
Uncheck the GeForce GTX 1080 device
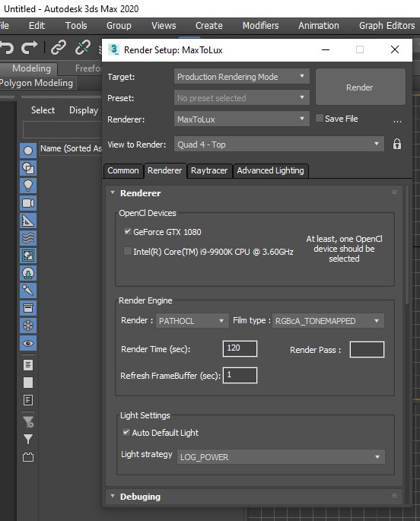coord(128,231)
